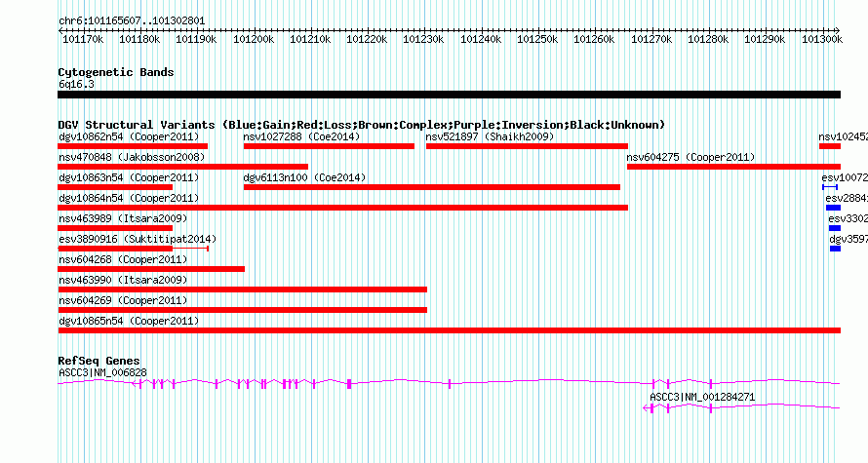Click the blue bracket glyph under esv10072

(x=830, y=187)
